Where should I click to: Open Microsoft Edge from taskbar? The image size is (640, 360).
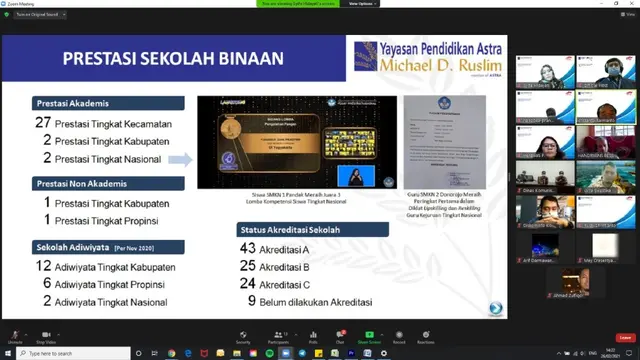point(188,353)
